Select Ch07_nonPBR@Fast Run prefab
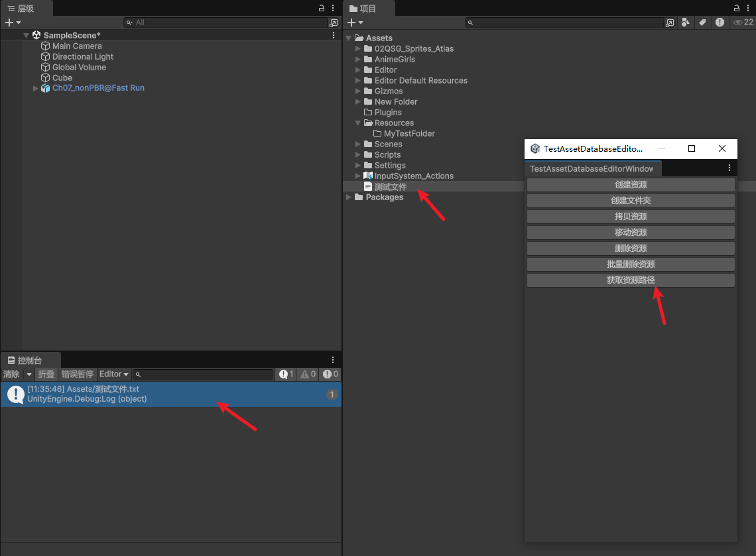Screen dimensions: 756x556 (x=98, y=87)
